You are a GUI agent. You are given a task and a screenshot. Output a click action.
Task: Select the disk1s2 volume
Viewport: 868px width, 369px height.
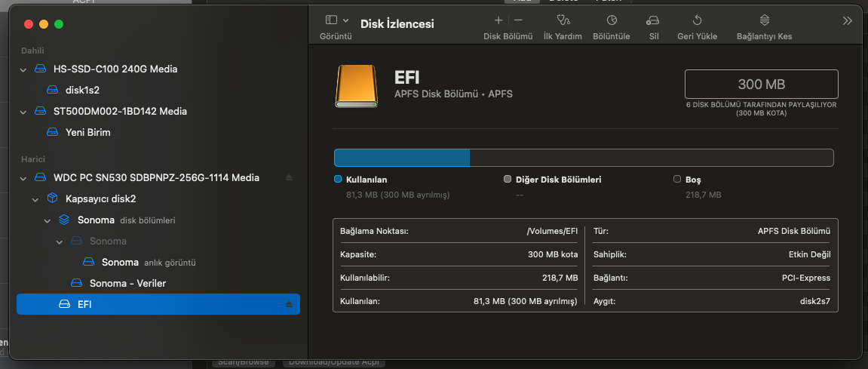point(82,90)
